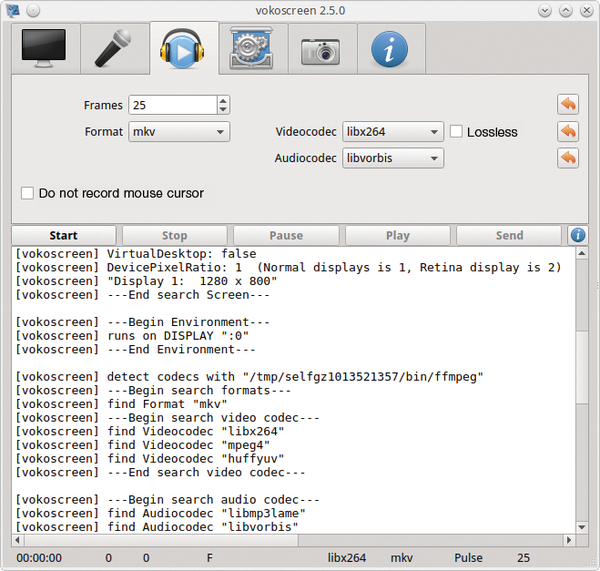Click the round pin button in title bar
Screen dimensions: 600x571
click(33, 11)
